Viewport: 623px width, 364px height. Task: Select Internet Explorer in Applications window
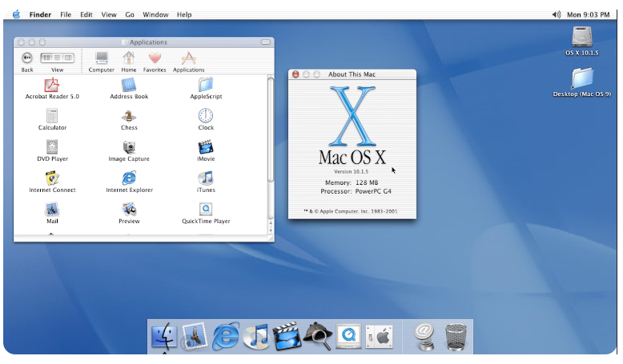pos(129,178)
